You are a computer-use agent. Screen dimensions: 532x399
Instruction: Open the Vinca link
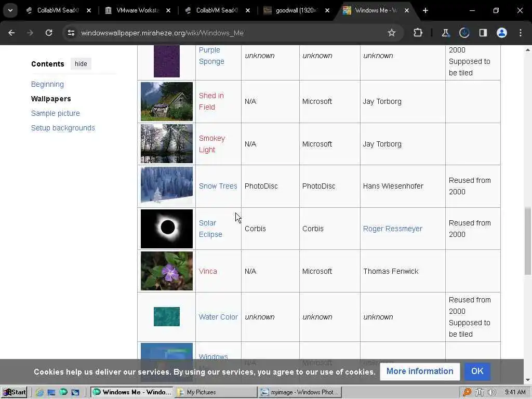coord(208,271)
